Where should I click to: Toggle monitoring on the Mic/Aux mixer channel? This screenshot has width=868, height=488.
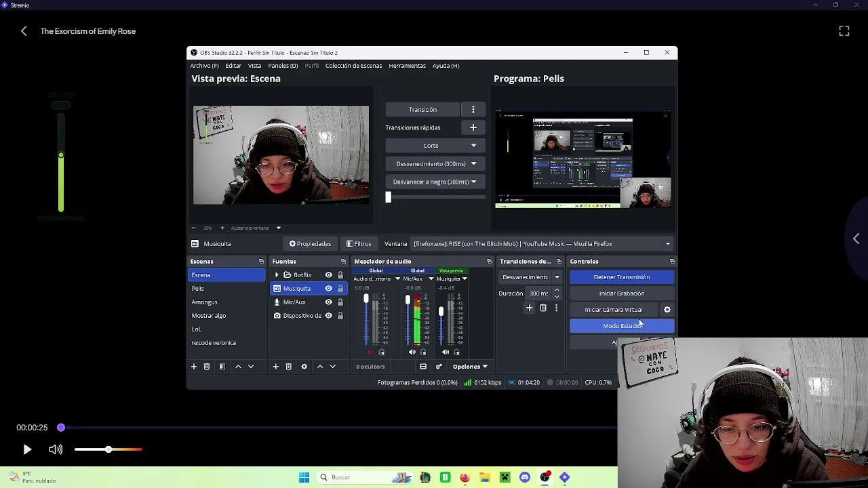click(x=423, y=352)
